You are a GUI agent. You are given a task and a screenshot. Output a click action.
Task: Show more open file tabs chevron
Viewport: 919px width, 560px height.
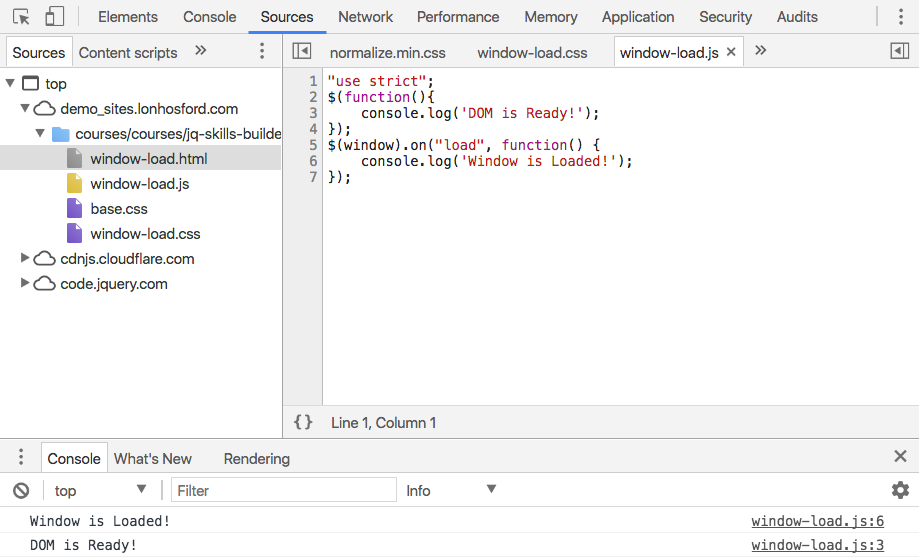(x=760, y=50)
